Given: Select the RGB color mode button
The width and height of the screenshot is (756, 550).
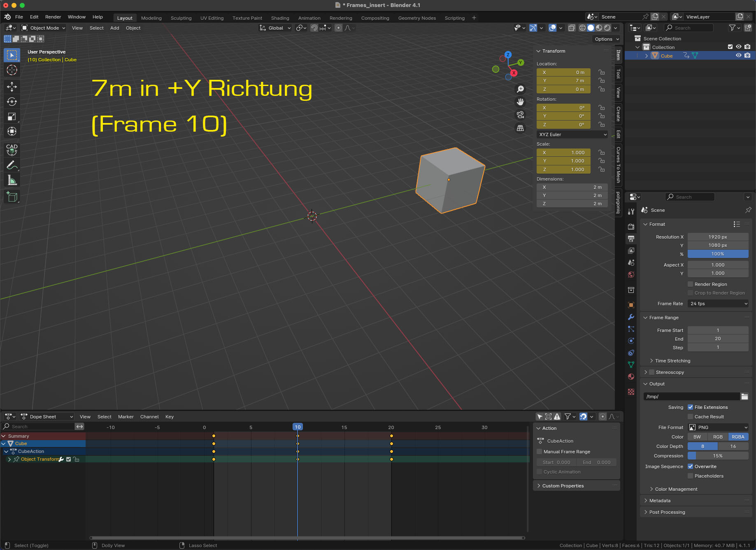Looking at the screenshot, I should (x=718, y=437).
